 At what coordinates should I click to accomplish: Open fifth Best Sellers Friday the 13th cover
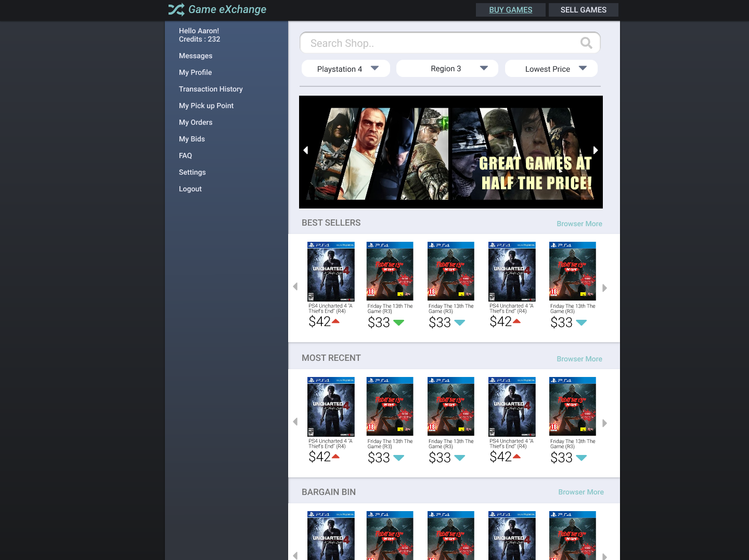pyautogui.click(x=573, y=271)
